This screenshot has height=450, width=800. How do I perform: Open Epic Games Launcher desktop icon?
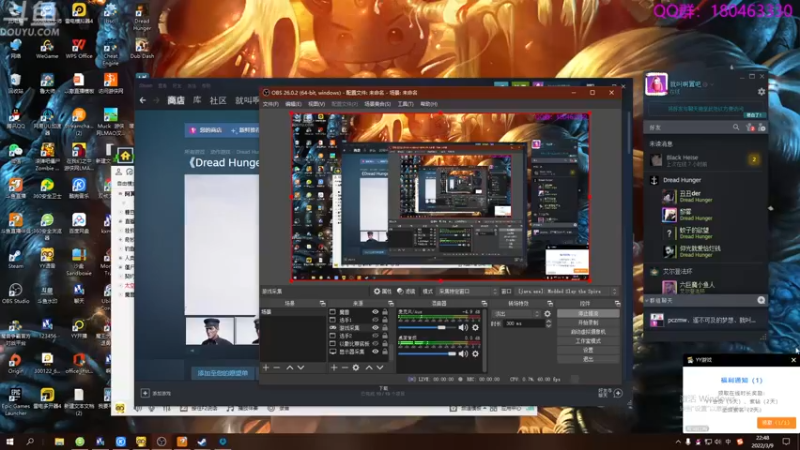(x=15, y=401)
